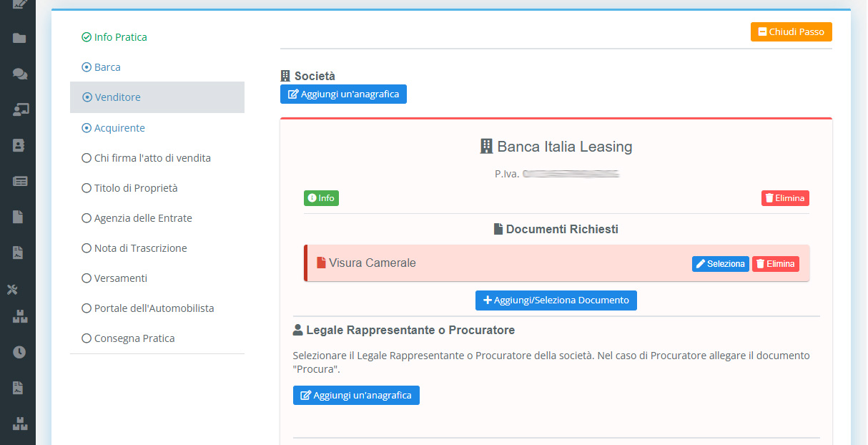Screen dimensions: 868x445
Task: Click Aggiungi/Seleziona Documento button
Action: coord(556,300)
